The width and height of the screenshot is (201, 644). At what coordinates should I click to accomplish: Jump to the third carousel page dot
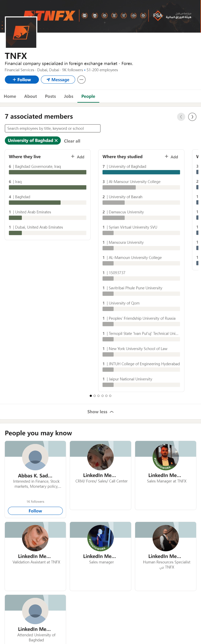(x=98, y=396)
